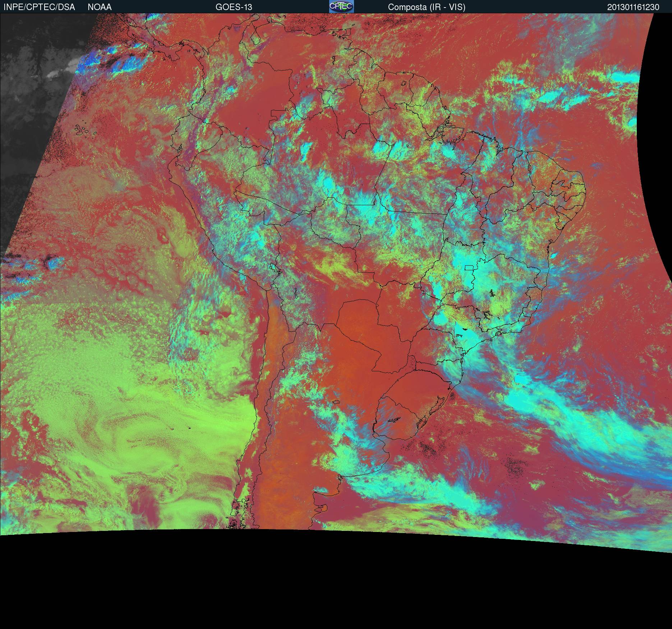Click the 201301161230 timestamp

tap(633, 7)
